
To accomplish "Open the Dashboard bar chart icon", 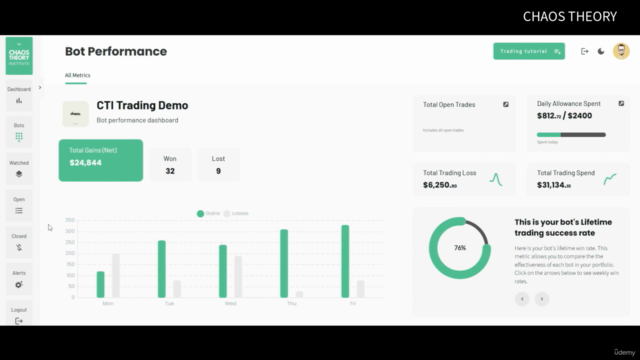I will [x=19, y=100].
